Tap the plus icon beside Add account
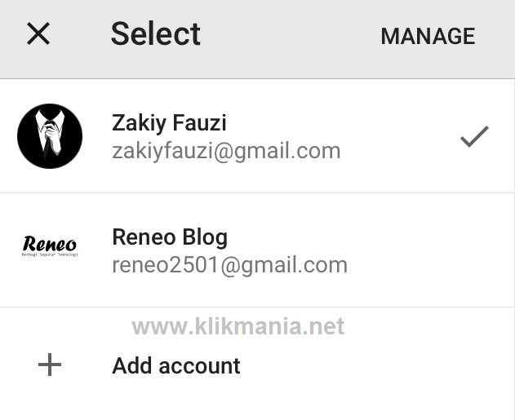 click(x=50, y=365)
